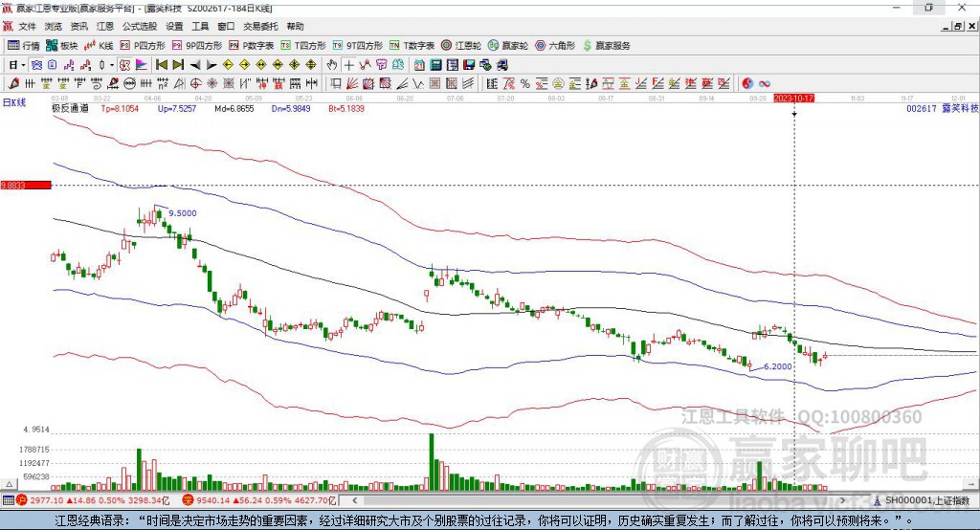
Task: Click the 日K线 chart label
Action: click(x=14, y=102)
